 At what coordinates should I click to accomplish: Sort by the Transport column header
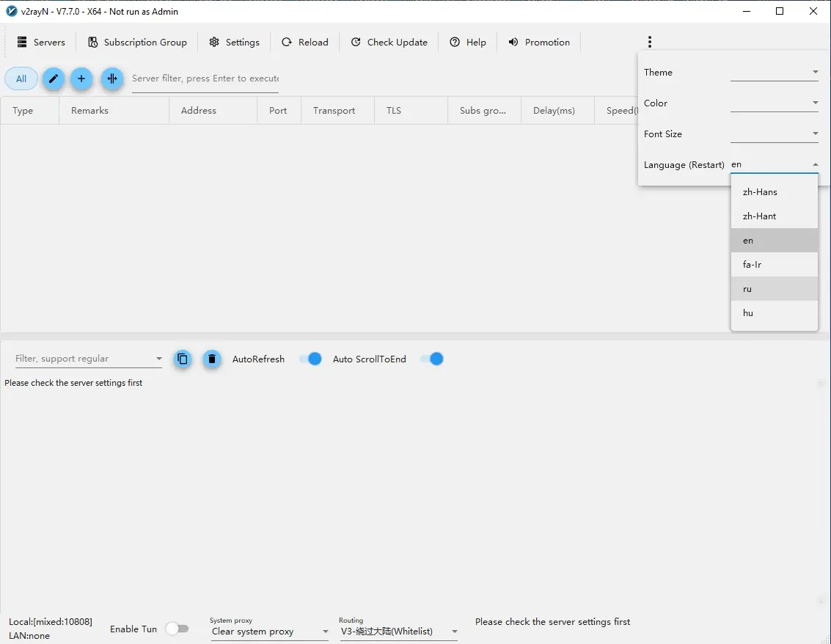pos(337,110)
